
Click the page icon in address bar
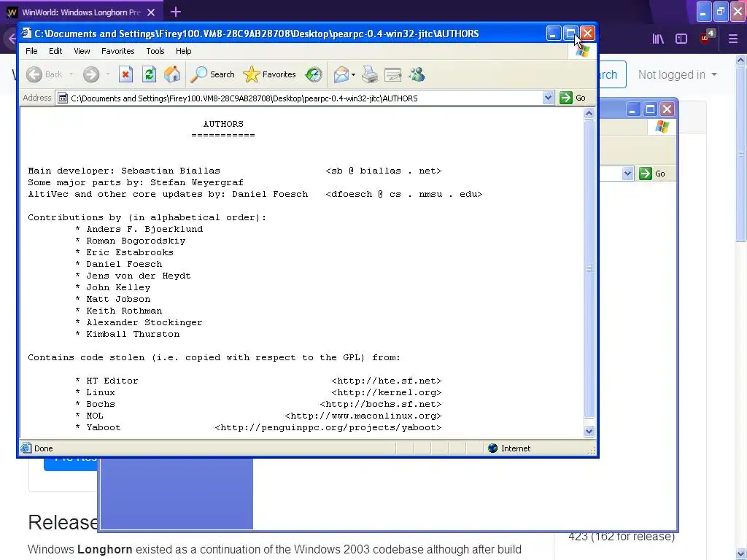pos(63,98)
